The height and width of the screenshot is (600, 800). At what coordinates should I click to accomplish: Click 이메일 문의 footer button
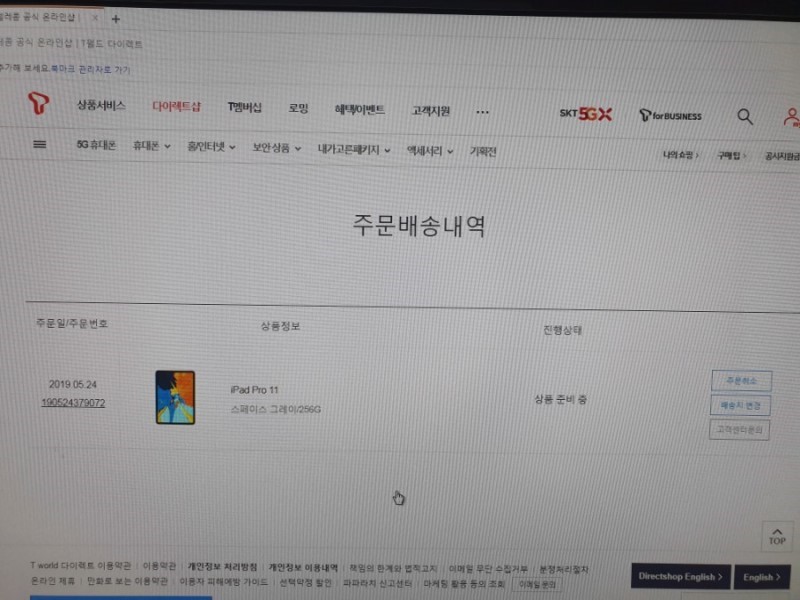pyautogui.click(x=537, y=584)
